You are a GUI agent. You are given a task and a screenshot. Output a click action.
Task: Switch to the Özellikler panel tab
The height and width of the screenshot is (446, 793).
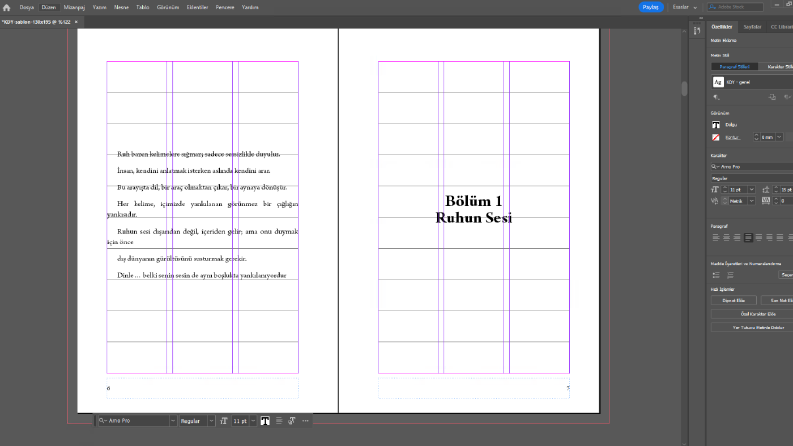[722, 27]
